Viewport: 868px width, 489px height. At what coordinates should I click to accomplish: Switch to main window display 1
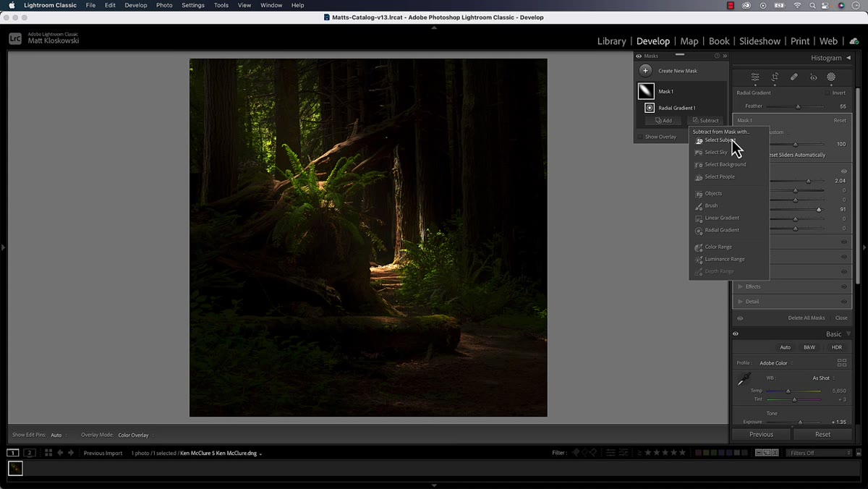click(13, 453)
